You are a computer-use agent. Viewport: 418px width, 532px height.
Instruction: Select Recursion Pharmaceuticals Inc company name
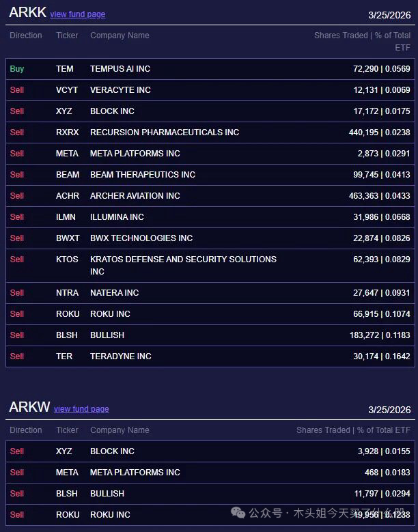[x=164, y=132]
